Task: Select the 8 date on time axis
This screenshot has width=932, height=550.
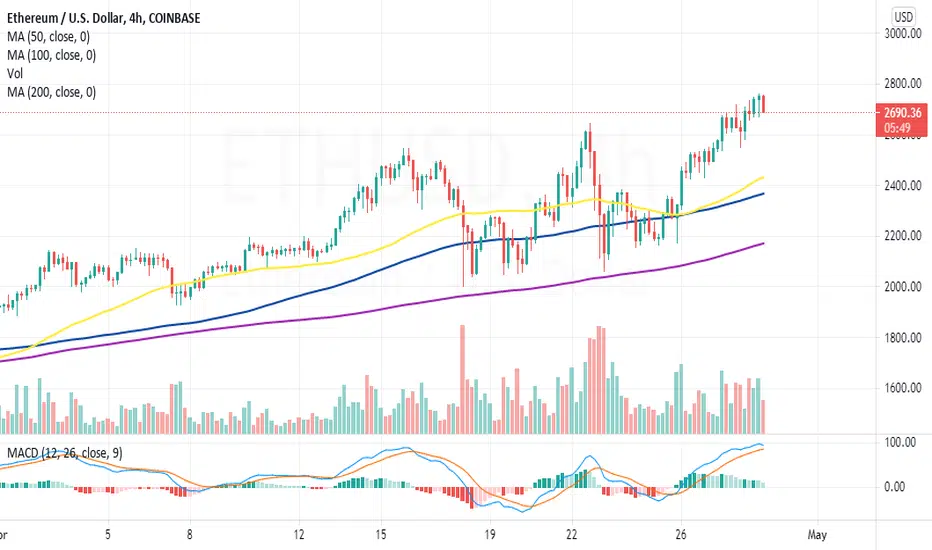Action: pyautogui.click(x=189, y=535)
